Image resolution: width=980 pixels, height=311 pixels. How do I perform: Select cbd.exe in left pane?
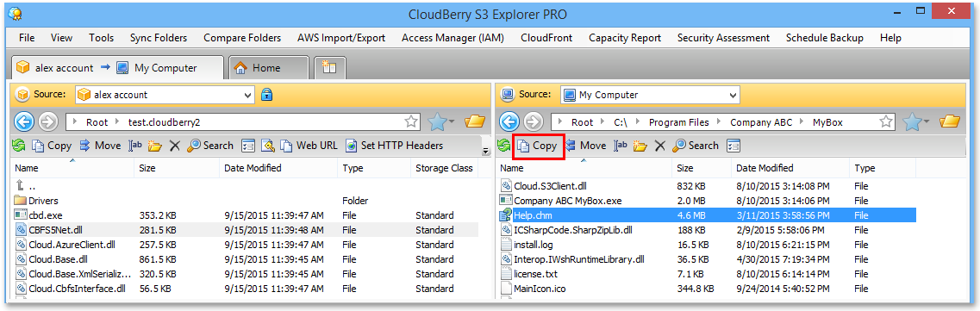(245, 215)
